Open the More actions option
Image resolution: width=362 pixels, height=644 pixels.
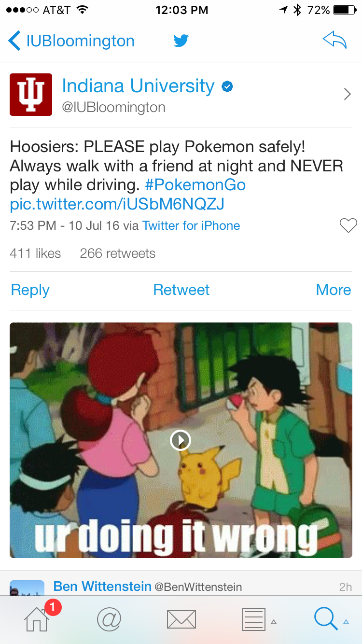pyautogui.click(x=333, y=290)
